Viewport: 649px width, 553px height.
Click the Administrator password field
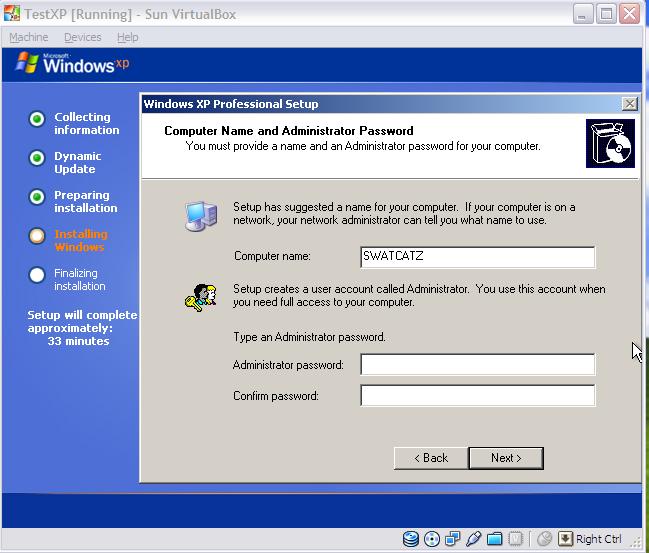click(x=478, y=364)
